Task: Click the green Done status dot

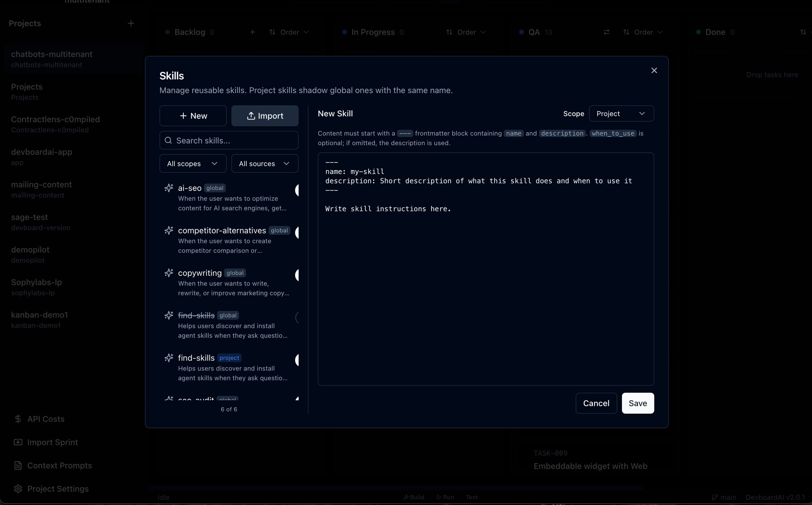Action: click(x=698, y=32)
